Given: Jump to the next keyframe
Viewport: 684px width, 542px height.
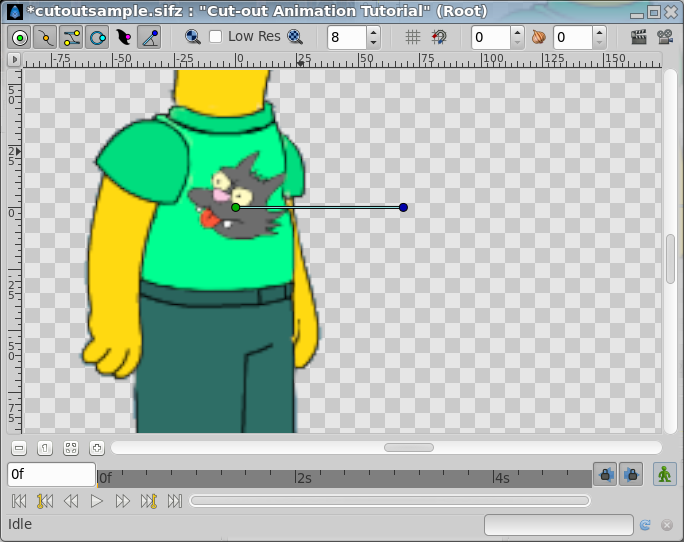Looking at the screenshot, I should [149, 501].
